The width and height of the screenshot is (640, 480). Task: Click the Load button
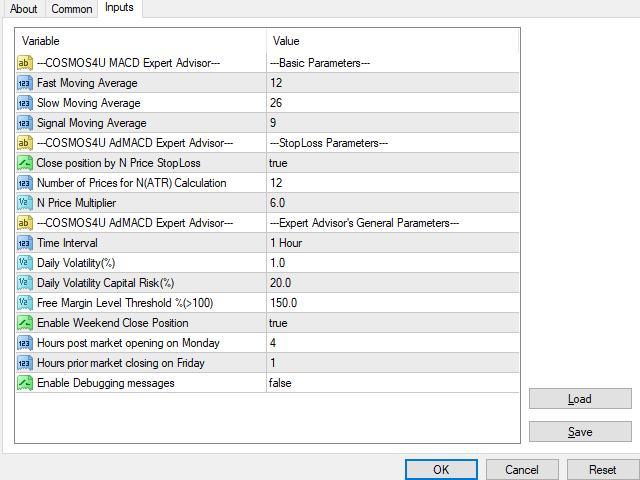coord(580,399)
